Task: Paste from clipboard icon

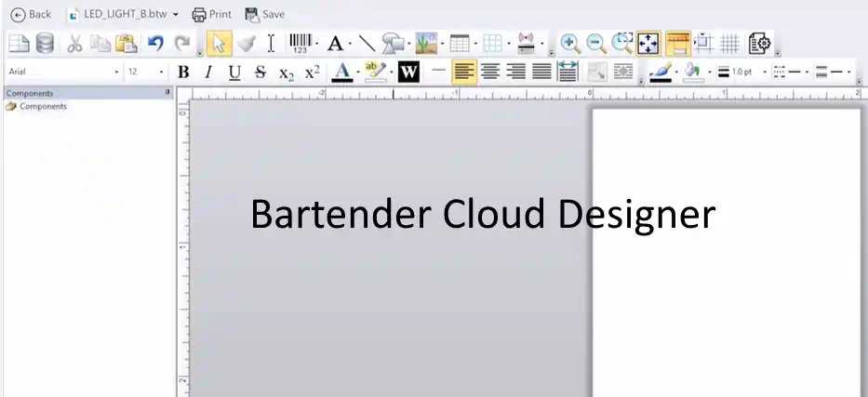Action: coord(127,43)
